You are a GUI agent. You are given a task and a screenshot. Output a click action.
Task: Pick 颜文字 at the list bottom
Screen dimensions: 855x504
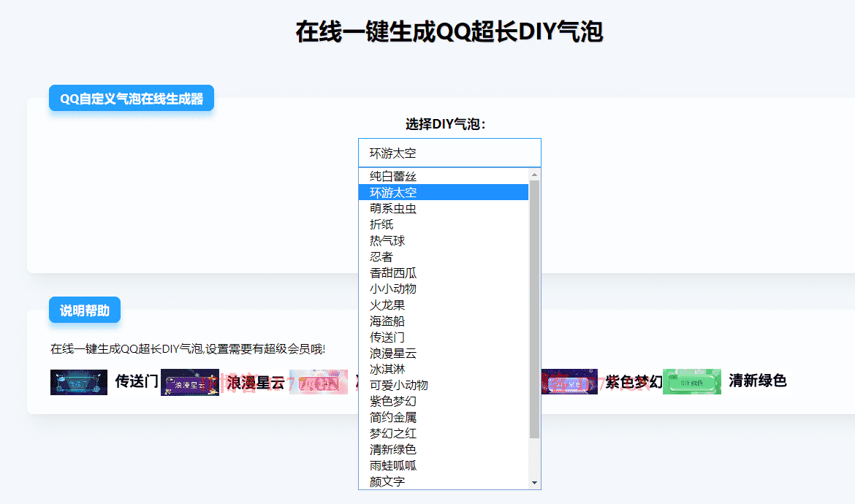coord(444,481)
